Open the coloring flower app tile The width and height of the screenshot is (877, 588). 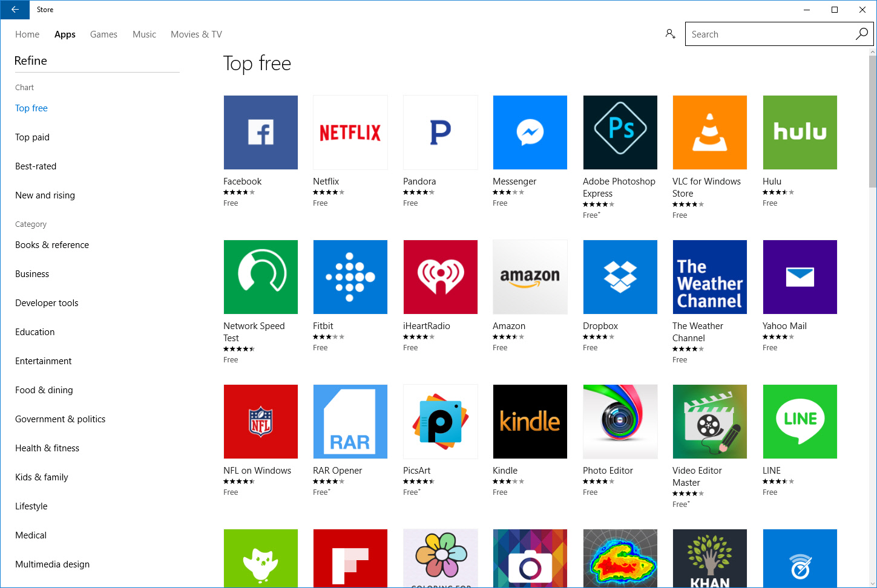click(x=441, y=558)
